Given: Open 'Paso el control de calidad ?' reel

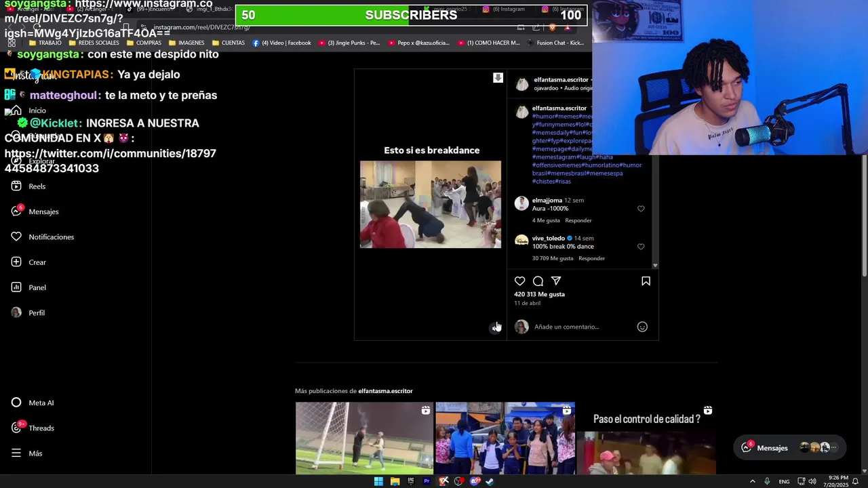Looking at the screenshot, I should (646, 438).
